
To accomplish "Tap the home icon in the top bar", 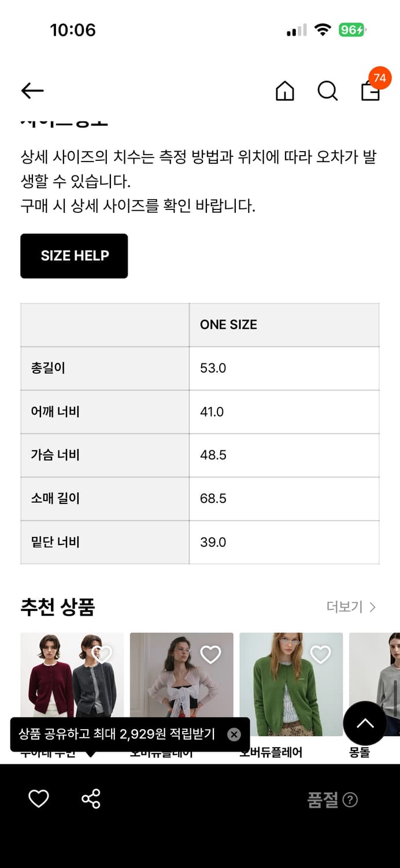I will point(284,91).
